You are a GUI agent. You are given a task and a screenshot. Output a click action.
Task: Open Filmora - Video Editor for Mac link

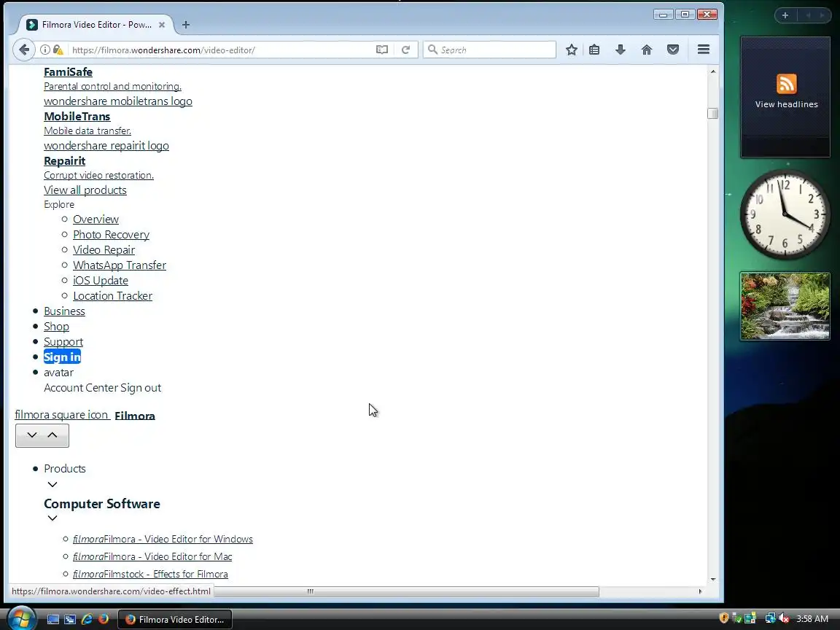click(x=152, y=556)
